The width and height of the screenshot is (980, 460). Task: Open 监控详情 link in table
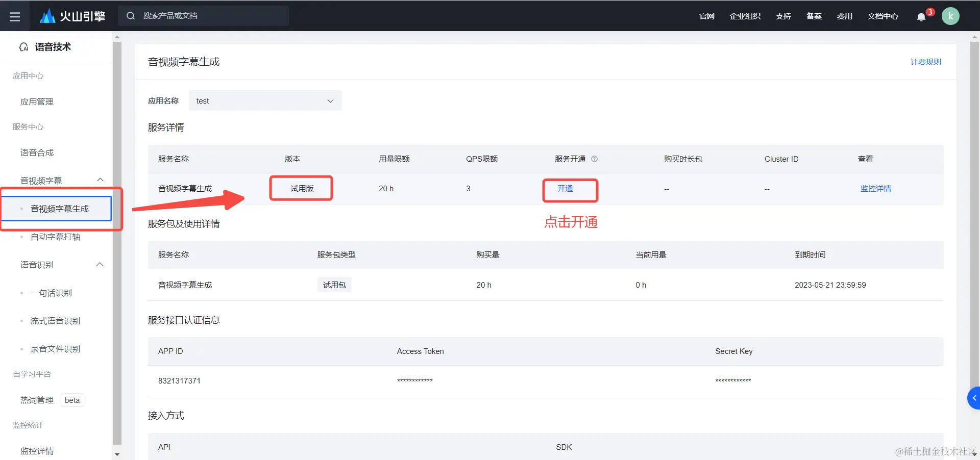pyautogui.click(x=876, y=189)
